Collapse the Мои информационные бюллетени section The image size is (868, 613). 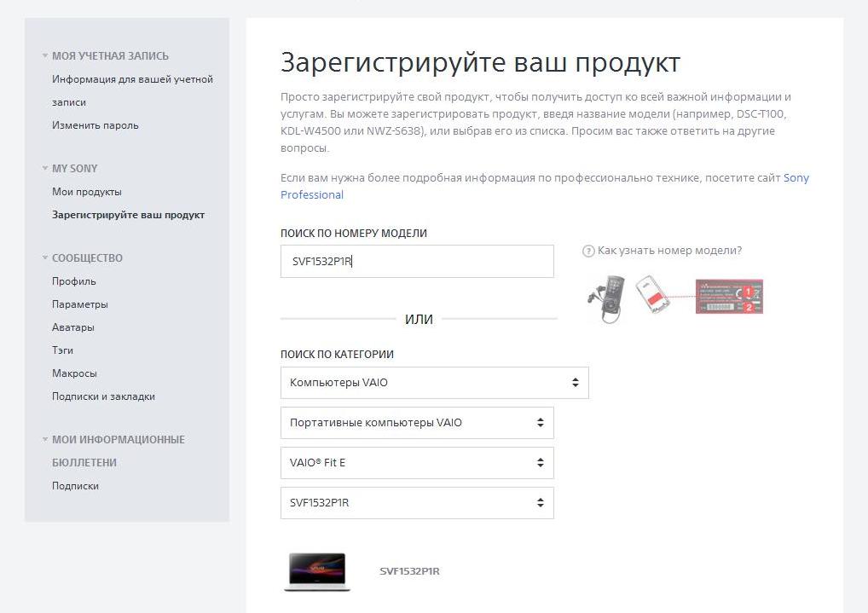pyautogui.click(x=45, y=440)
